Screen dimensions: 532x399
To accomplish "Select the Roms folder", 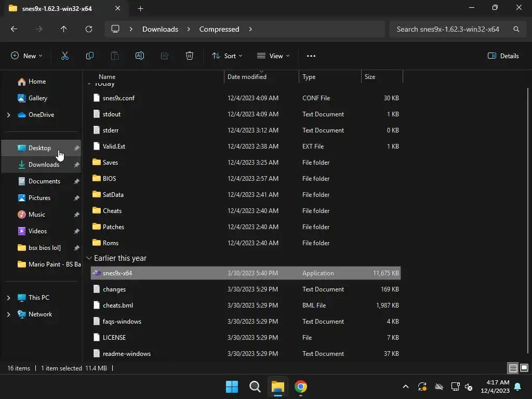I will 246,243.
